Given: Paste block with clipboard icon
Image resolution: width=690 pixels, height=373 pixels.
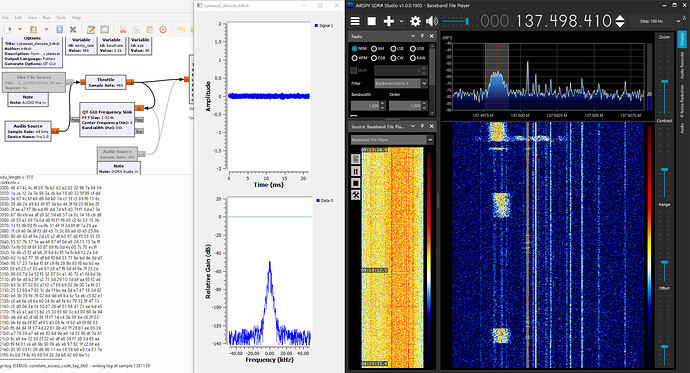Looking at the screenshot, I should [150, 29].
